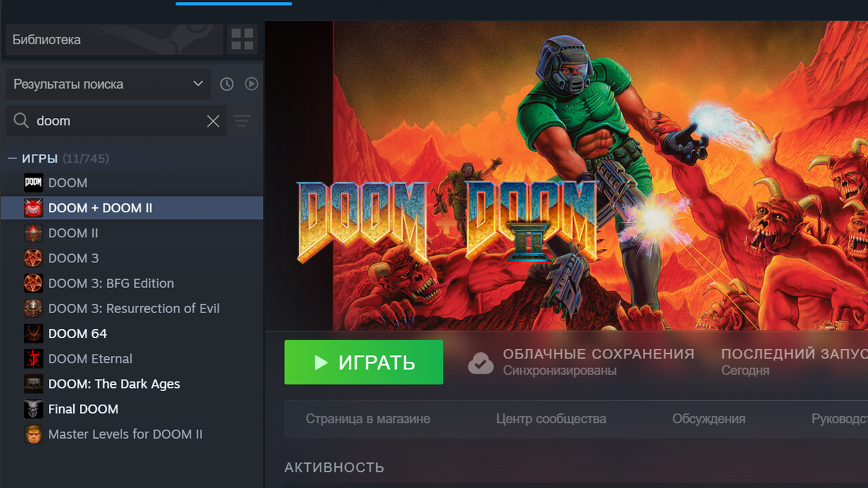Click Master Levels for DOOM II icon

pos(33,434)
